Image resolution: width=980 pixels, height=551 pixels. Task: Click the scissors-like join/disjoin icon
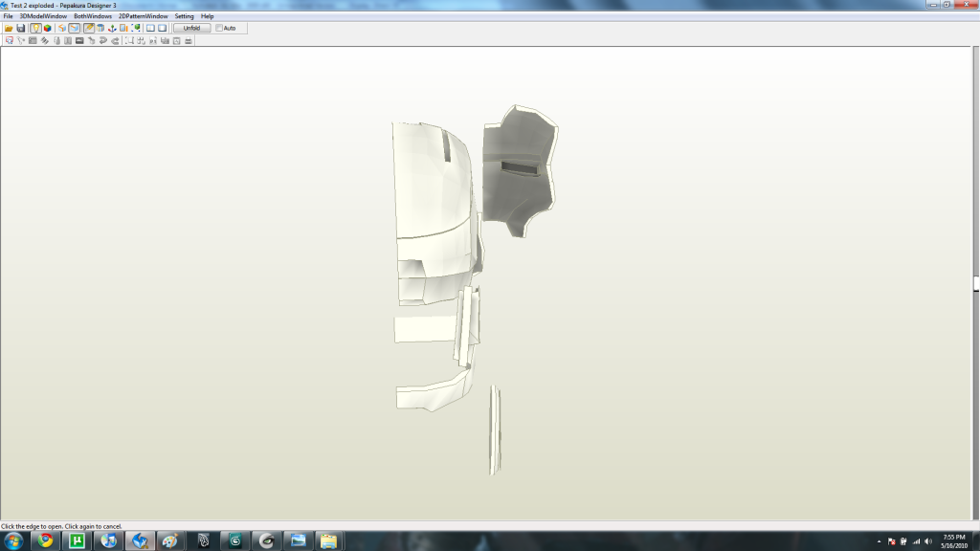[x=21, y=40]
